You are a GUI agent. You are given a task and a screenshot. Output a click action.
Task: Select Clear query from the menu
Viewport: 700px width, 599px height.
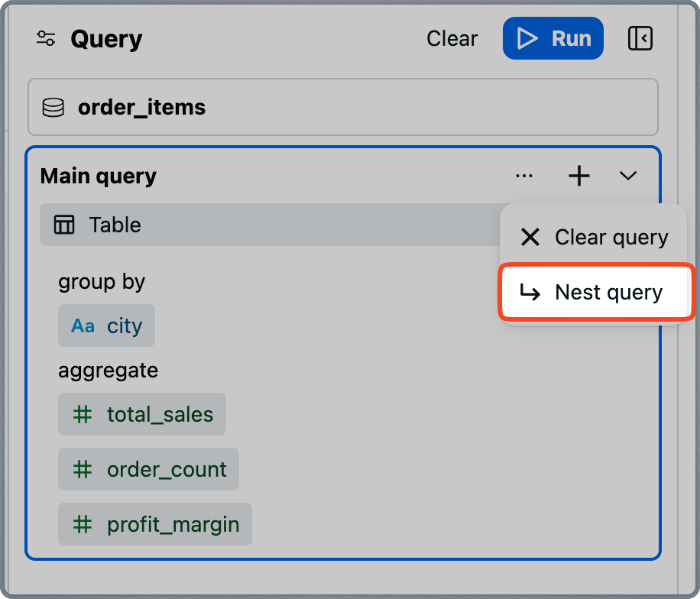point(595,238)
